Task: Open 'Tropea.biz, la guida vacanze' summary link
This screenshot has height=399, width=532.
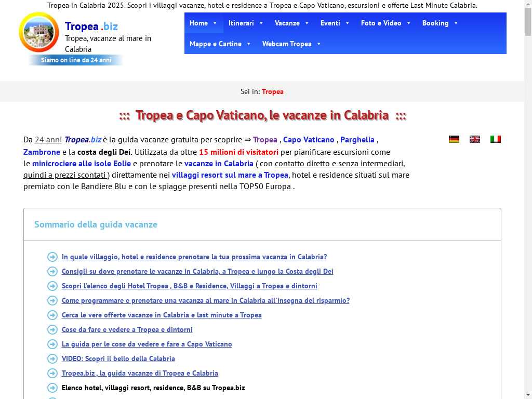Action: click(x=140, y=373)
